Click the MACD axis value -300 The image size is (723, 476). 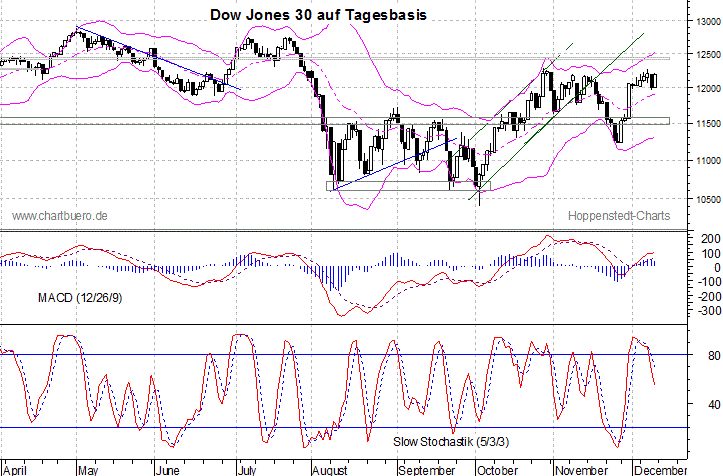coord(708,311)
